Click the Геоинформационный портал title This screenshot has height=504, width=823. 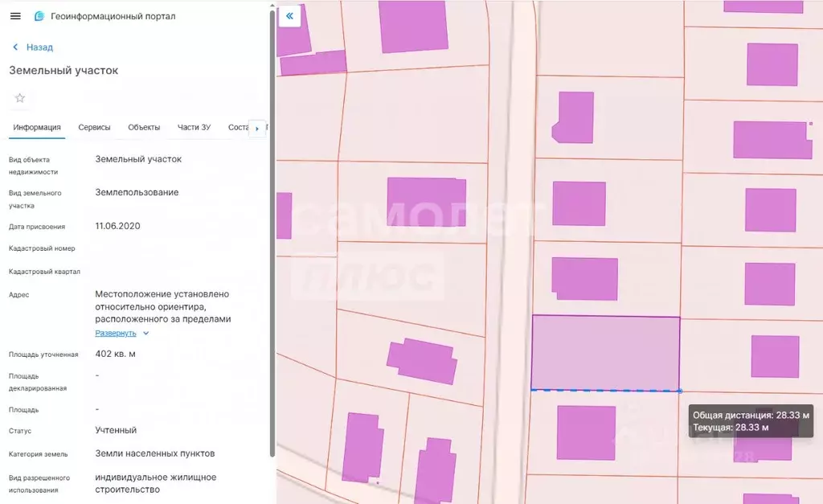coord(113,16)
